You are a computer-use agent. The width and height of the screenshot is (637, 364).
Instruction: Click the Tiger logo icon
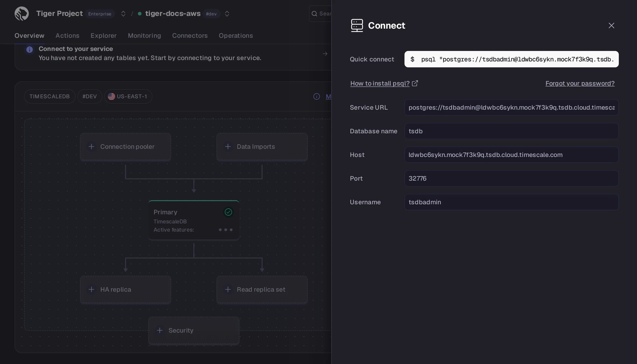(x=22, y=13)
